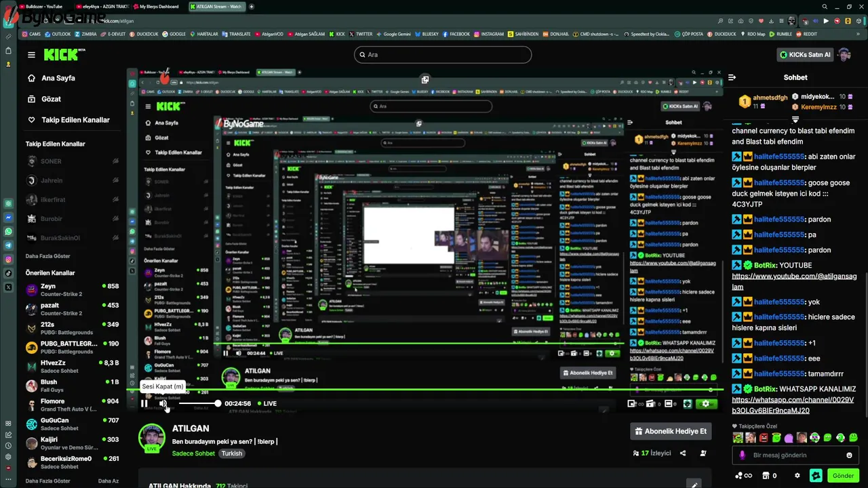The height and width of the screenshot is (488, 868).
Task: Enable picture-in-picture in the player
Action: click(631, 404)
